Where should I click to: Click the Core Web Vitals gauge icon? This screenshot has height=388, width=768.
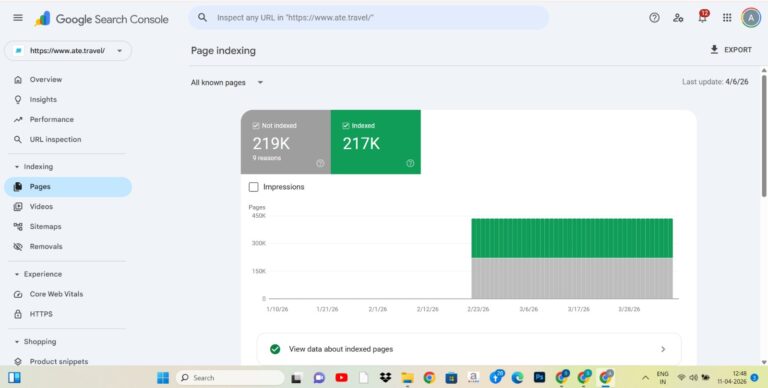tap(18, 294)
